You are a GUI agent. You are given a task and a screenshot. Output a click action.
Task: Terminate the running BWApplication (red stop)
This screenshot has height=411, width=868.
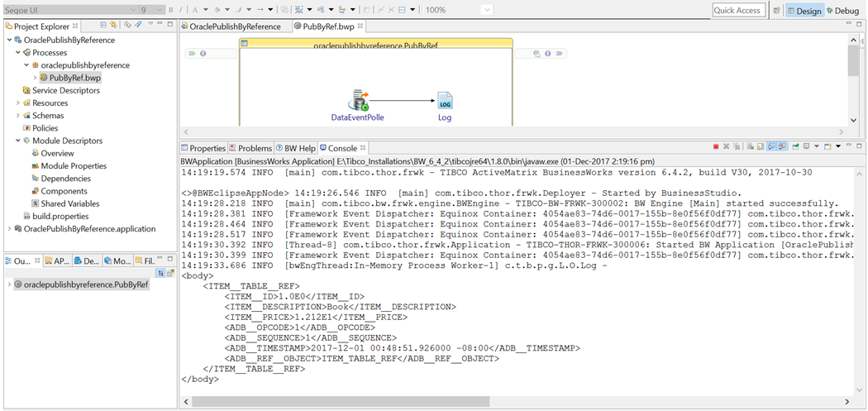[716, 147]
